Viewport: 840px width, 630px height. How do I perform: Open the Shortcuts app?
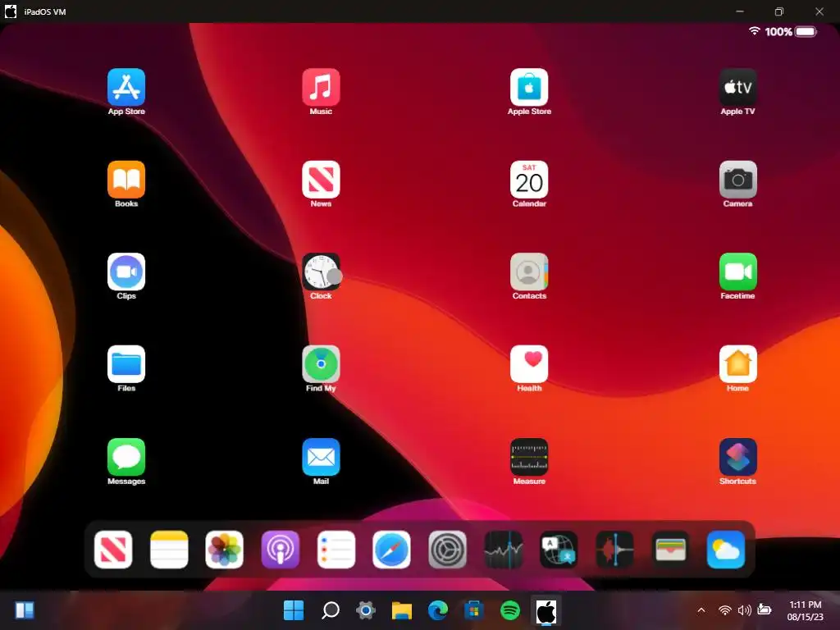[x=737, y=457]
